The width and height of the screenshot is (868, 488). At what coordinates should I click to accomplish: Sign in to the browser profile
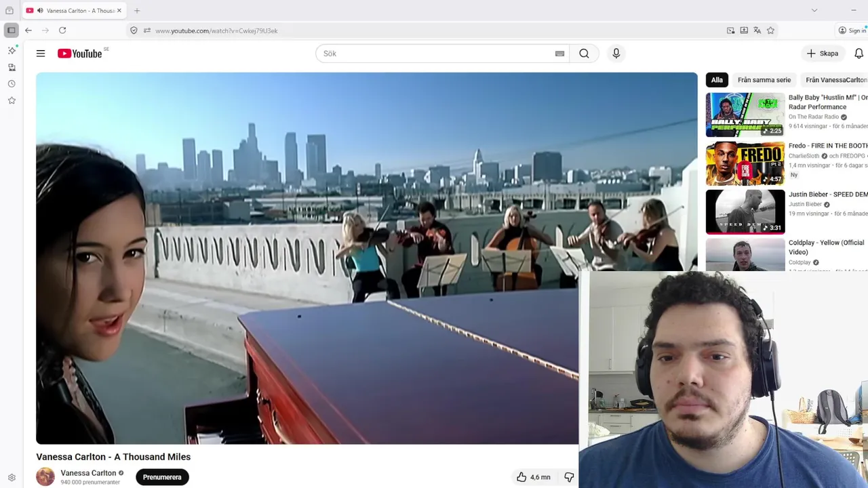point(852,30)
